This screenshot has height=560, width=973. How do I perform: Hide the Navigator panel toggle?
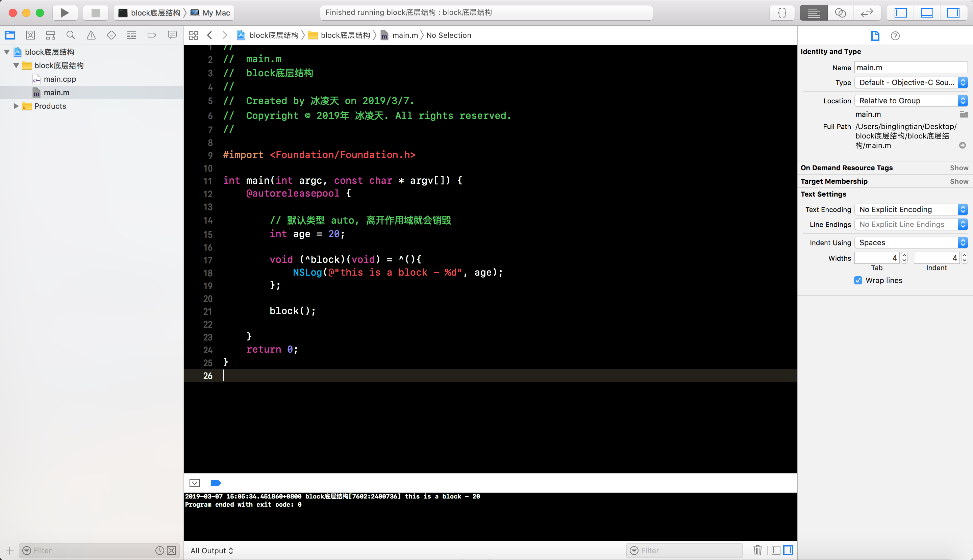point(900,13)
